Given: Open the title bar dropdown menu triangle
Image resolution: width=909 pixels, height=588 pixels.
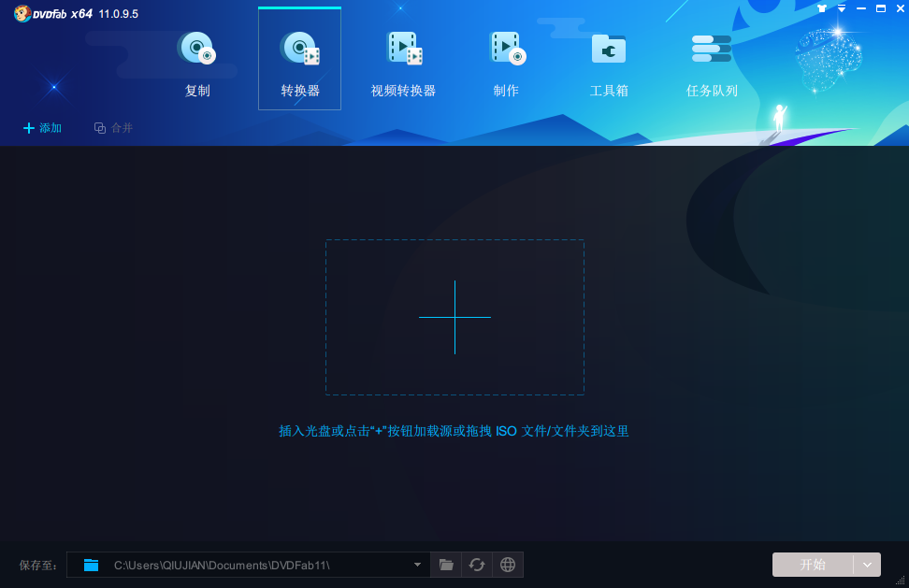Looking at the screenshot, I should click(x=842, y=8).
